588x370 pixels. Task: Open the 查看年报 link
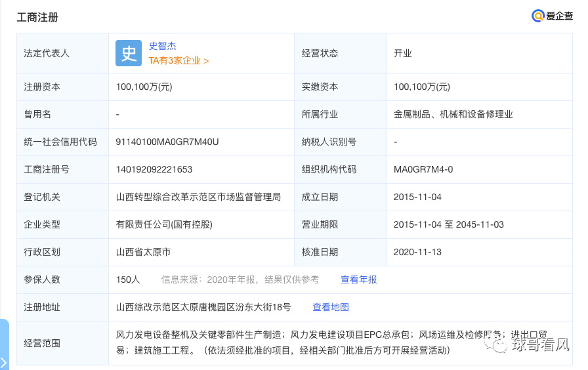pyautogui.click(x=358, y=279)
